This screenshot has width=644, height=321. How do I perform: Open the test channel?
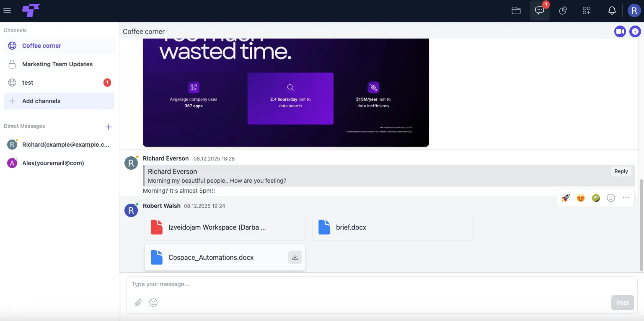pos(59,83)
